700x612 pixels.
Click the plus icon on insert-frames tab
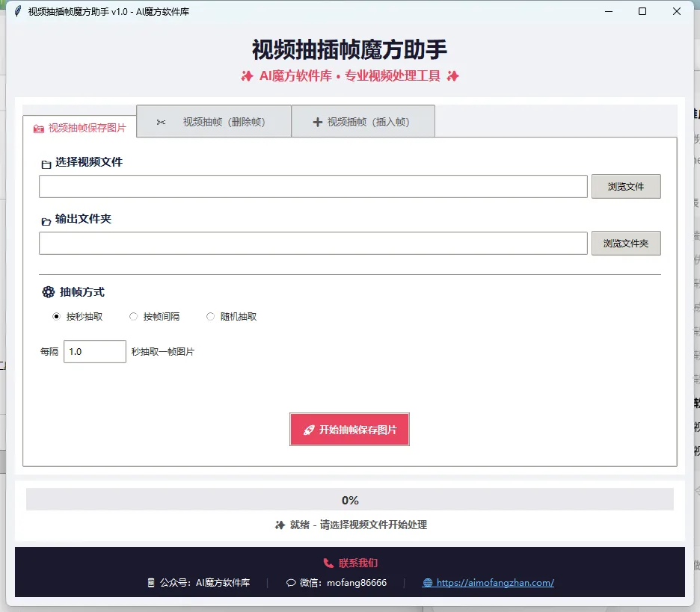click(x=317, y=122)
